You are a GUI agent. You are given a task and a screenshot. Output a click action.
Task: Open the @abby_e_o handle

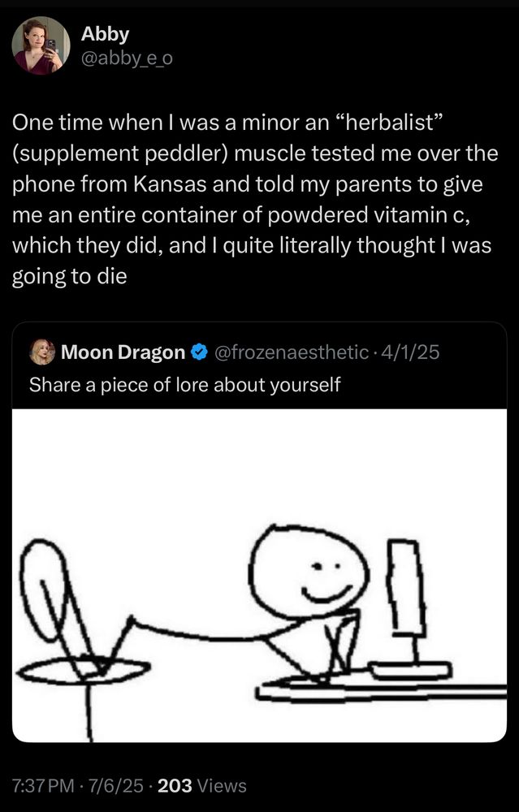[x=127, y=58]
